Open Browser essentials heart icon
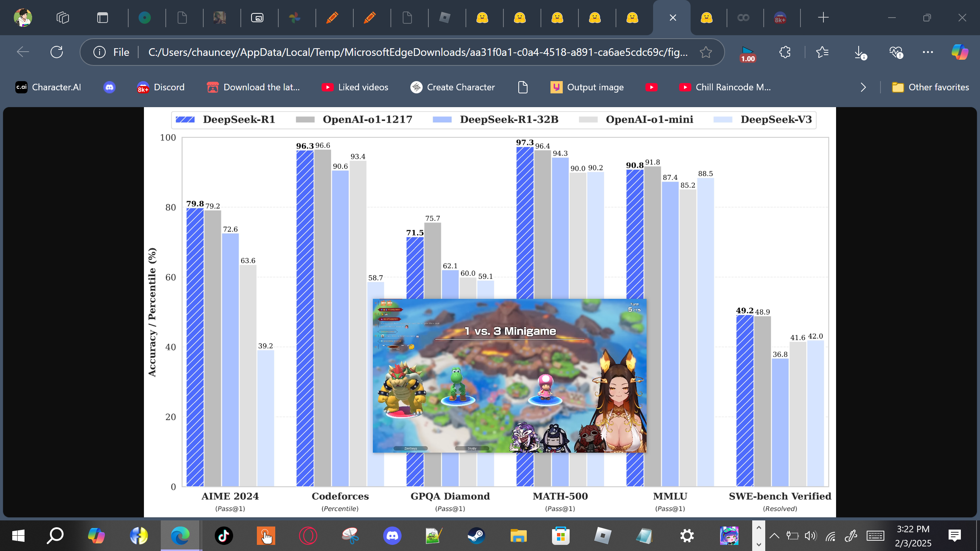980x551 pixels. point(897,52)
